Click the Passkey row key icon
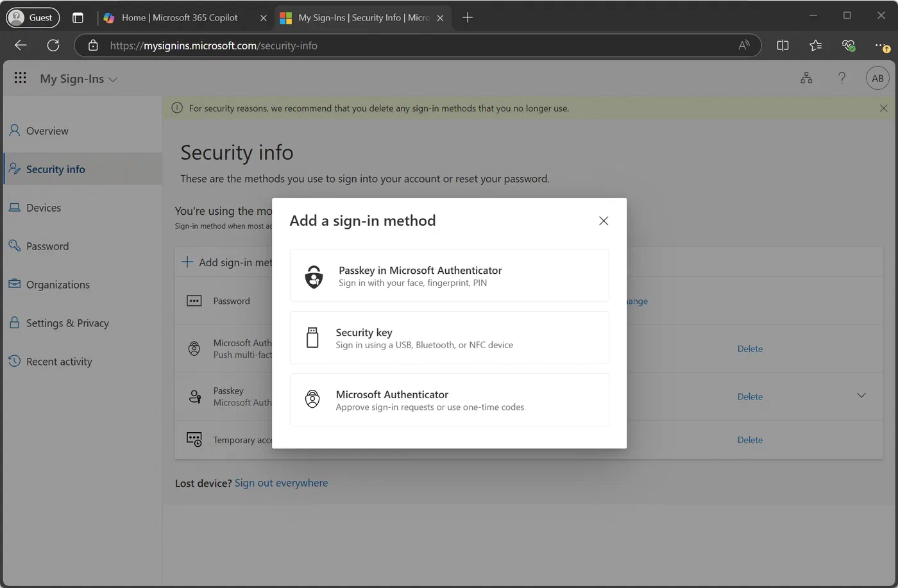898x588 pixels. pyautogui.click(x=195, y=397)
